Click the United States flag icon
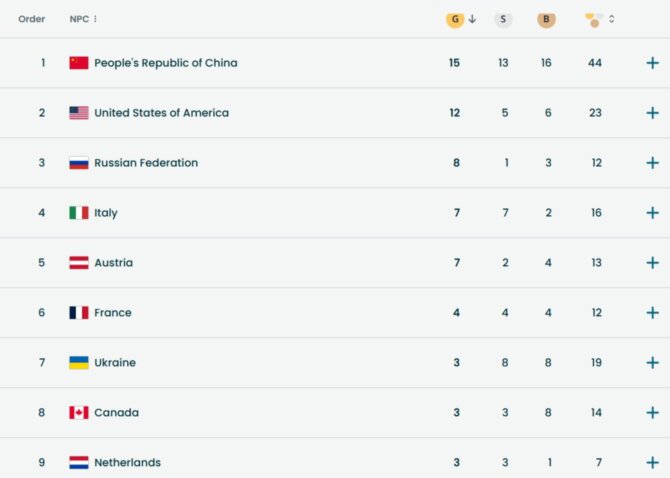This screenshot has height=478, width=670. click(79, 113)
